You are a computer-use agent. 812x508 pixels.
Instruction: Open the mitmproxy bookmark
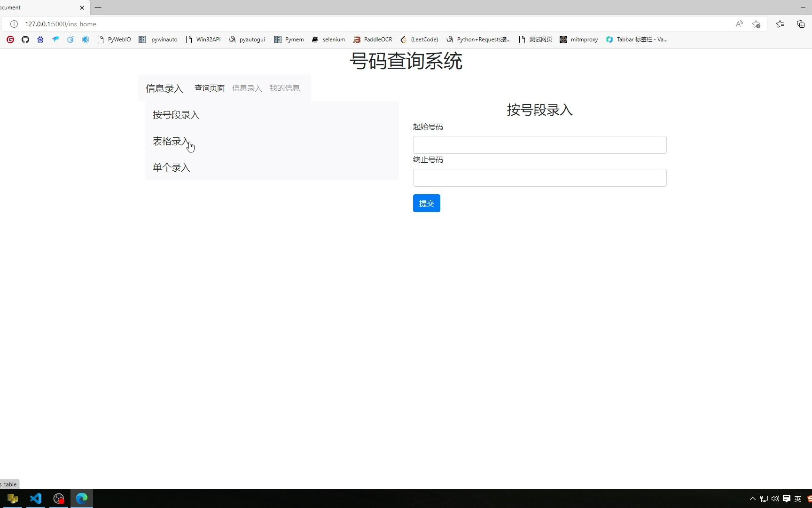(x=578, y=40)
